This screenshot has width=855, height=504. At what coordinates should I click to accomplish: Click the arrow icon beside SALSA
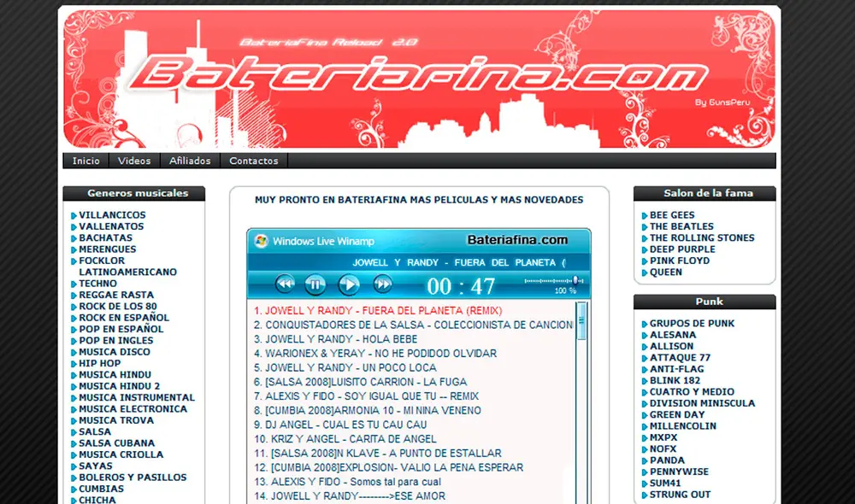73,431
